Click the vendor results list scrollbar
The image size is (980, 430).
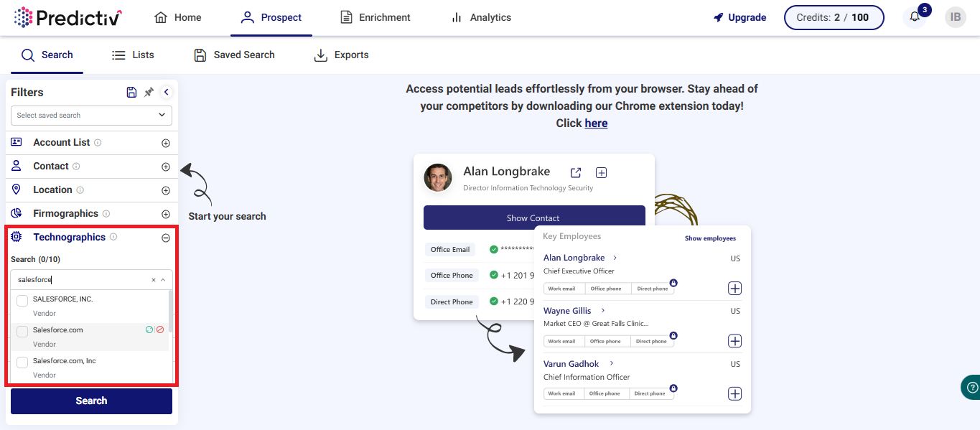pyautogui.click(x=171, y=312)
